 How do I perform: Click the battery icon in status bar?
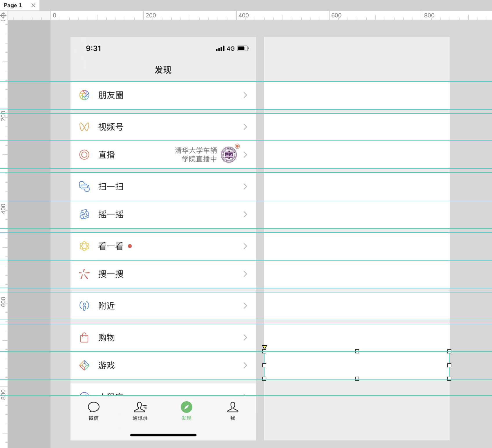coord(243,48)
